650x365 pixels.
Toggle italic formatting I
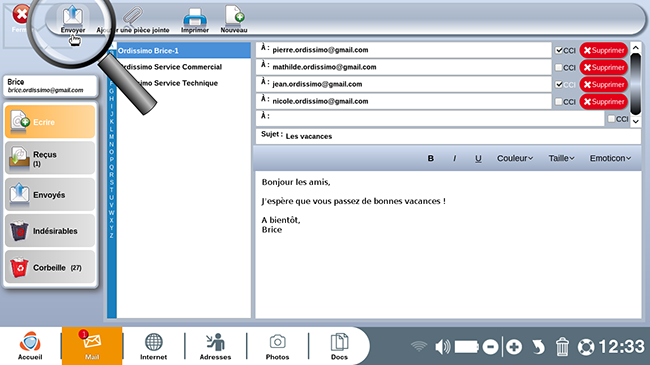pos(454,158)
